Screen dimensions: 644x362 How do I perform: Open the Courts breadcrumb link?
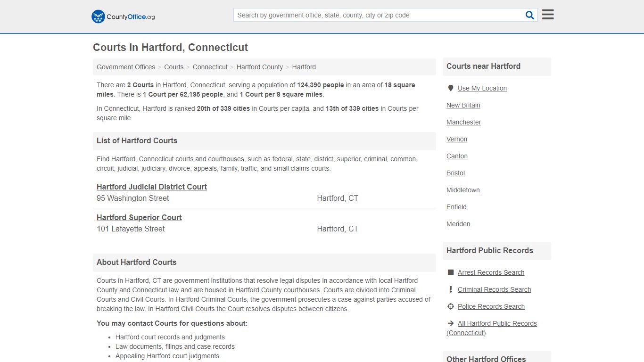tap(174, 67)
